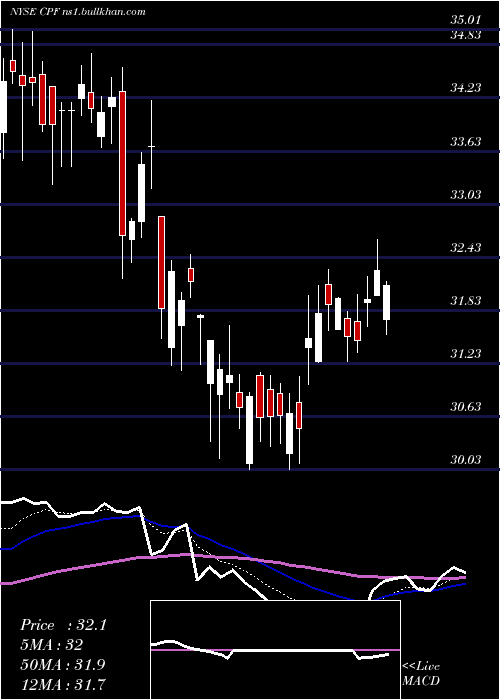Click the 32.43 price level label
The width and height of the screenshot is (500, 700).
(x=466, y=248)
